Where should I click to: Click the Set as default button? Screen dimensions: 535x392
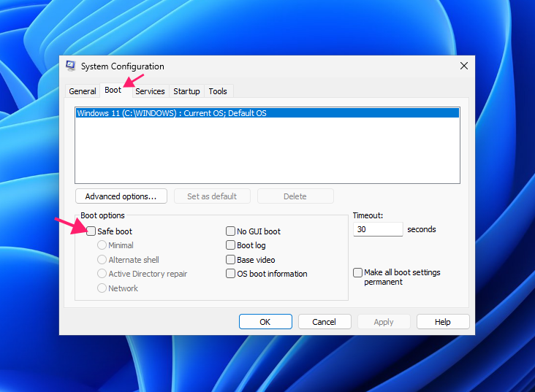(x=212, y=196)
